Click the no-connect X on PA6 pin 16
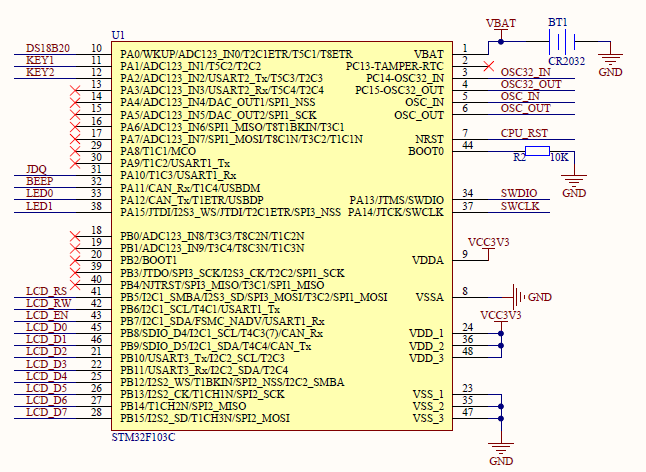Image resolution: width=646 pixels, height=472 pixels. tap(75, 127)
